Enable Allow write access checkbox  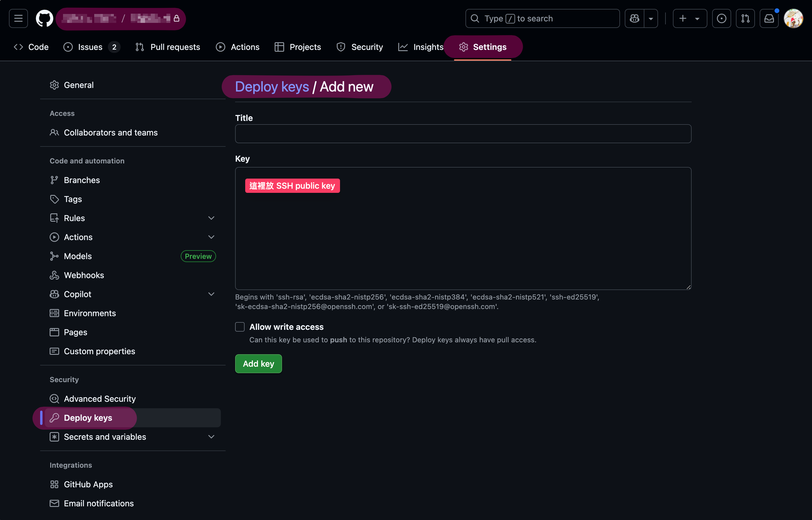(240, 327)
